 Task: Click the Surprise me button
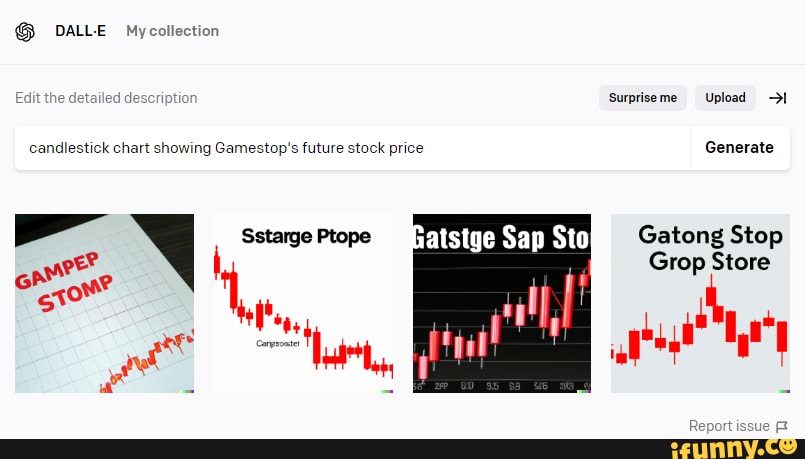click(643, 98)
